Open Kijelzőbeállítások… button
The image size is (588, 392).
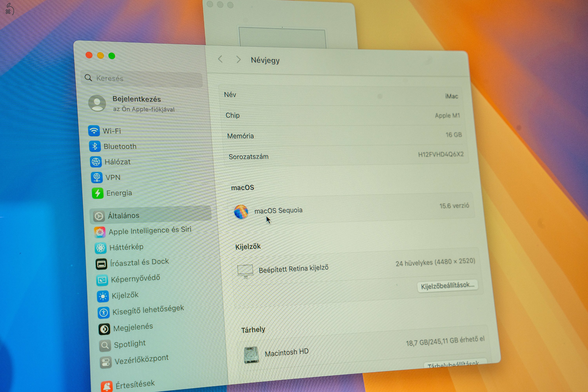pos(448,286)
